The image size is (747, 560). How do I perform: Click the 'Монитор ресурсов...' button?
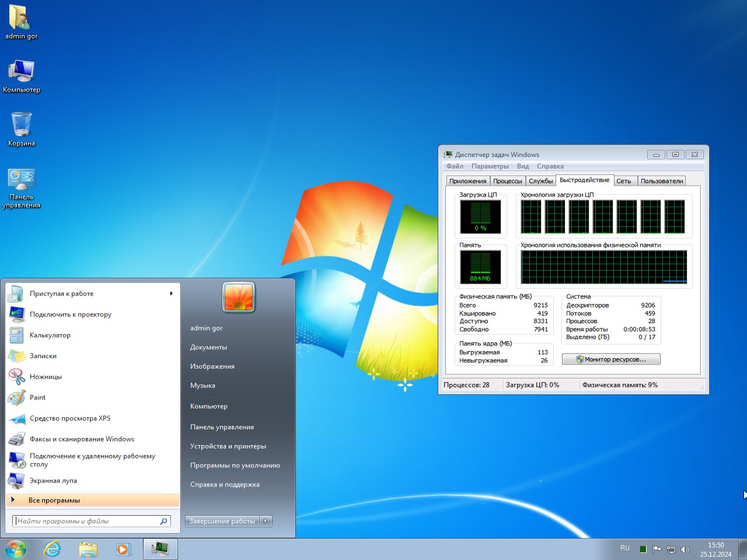pyautogui.click(x=611, y=359)
